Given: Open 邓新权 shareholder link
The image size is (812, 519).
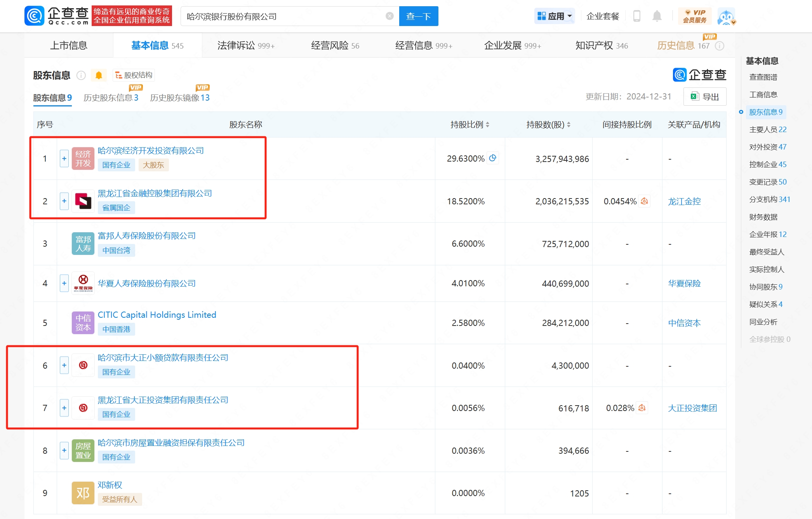Looking at the screenshot, I should (110, 485).
